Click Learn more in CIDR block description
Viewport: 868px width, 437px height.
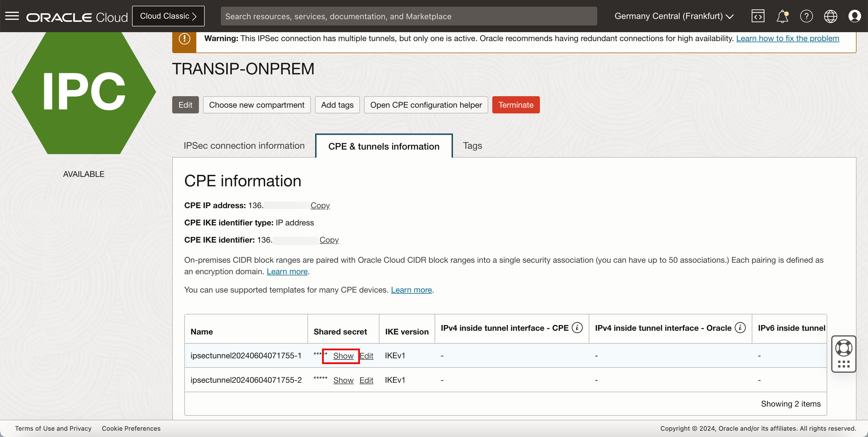[x=287, y=271]
